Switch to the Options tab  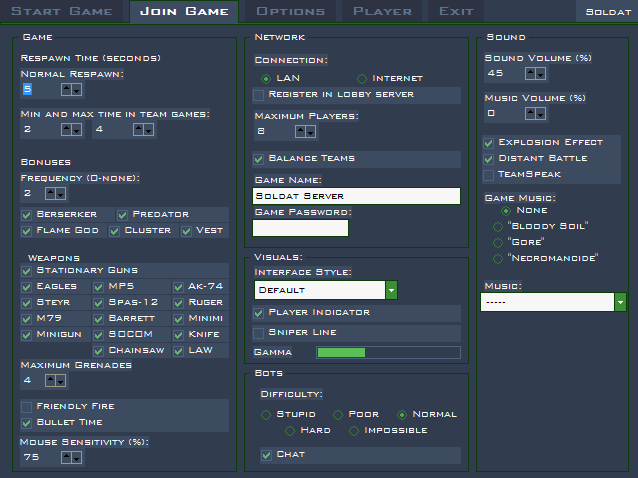pyautogui.click(x=290, y=12)
